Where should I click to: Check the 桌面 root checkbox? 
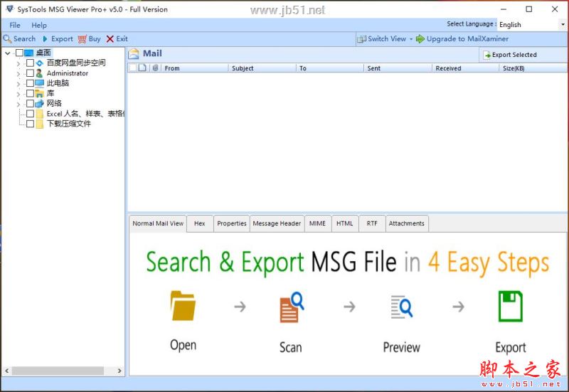[x=20, y=53]
